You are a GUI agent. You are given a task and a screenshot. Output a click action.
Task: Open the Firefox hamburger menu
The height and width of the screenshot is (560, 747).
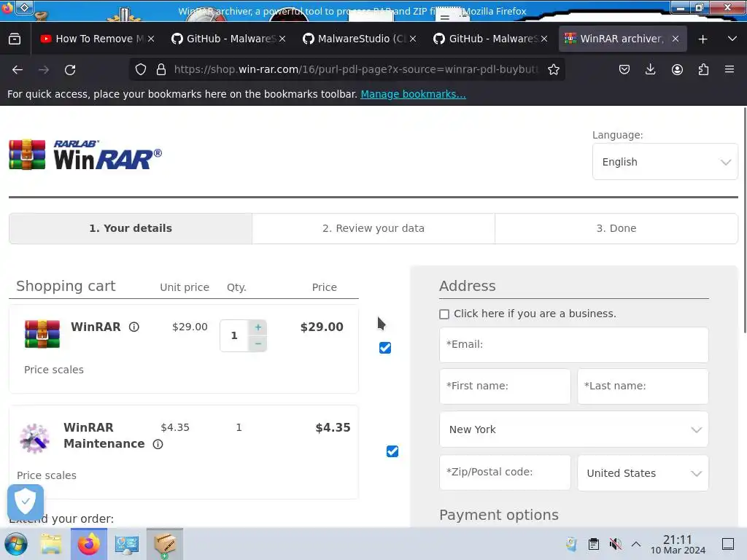pos(729,69)
